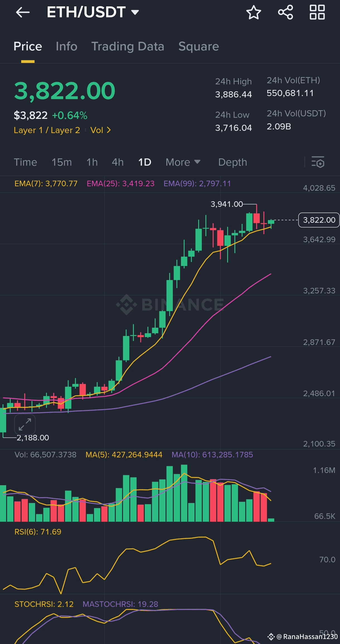Expand the More timeframes dropdown
The image size is (340, 644).
[183, 162]
